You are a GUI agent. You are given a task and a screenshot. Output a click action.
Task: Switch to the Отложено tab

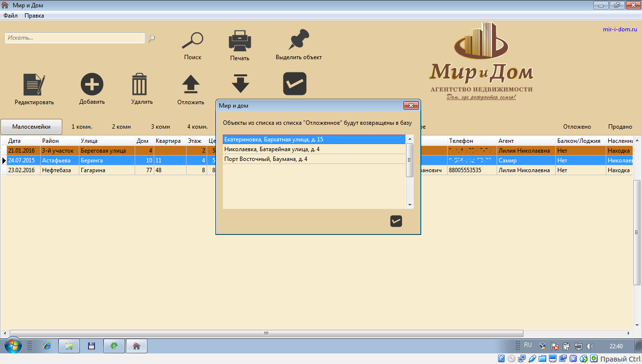click(577, 127)
